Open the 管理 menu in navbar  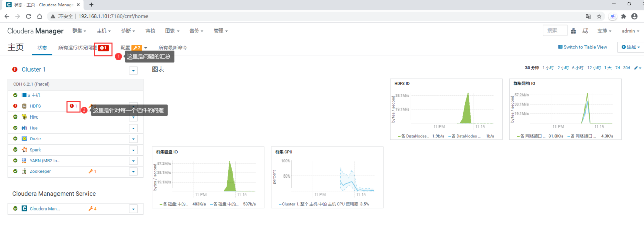221,31
